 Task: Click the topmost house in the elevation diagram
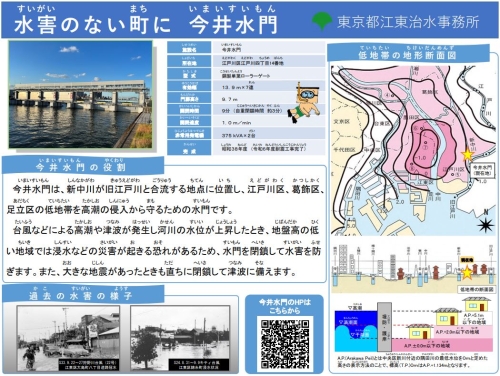point(476,304)
